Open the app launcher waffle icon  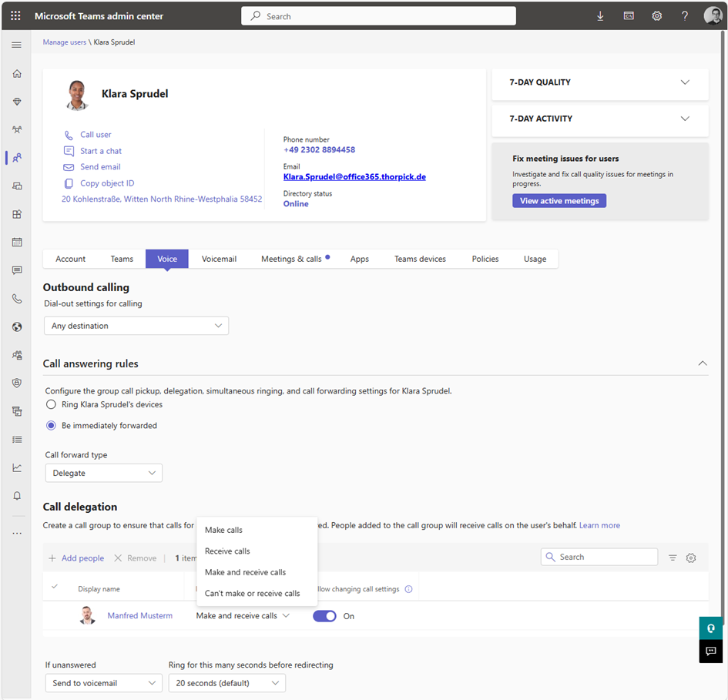click(x=15, y=15)
